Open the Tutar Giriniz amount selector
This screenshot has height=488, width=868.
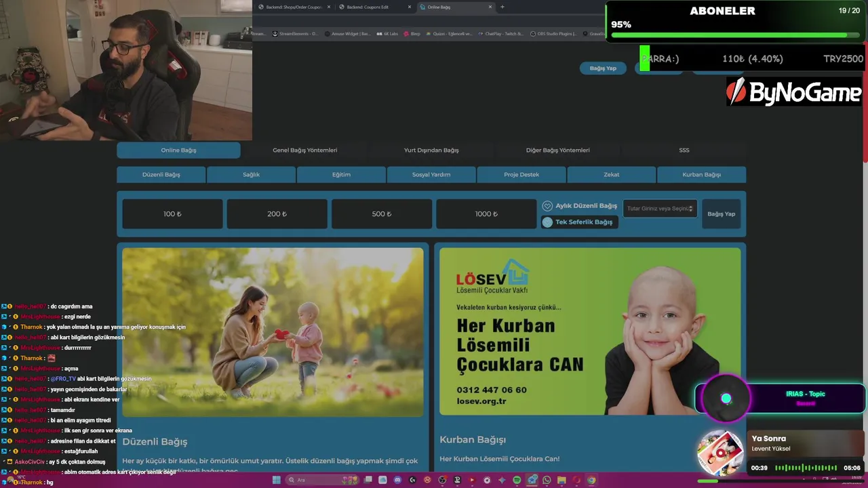tap(660, 209)
